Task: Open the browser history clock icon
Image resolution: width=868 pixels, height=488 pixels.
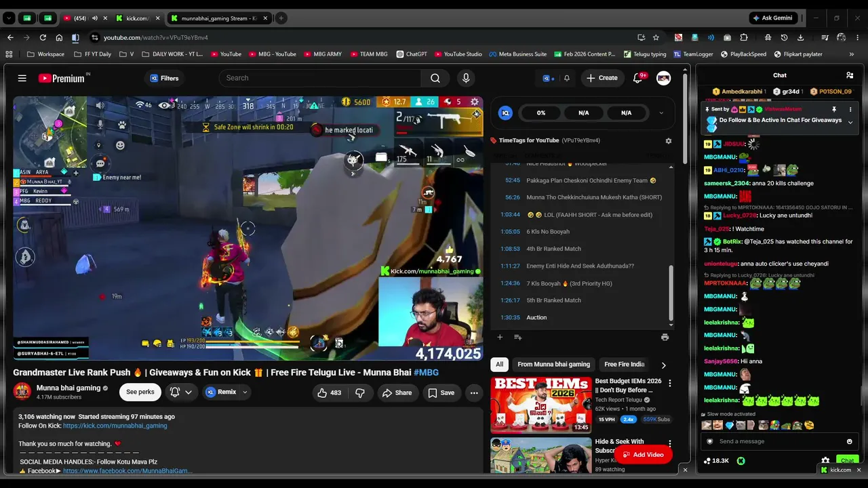Action: [x=784, y=37]
